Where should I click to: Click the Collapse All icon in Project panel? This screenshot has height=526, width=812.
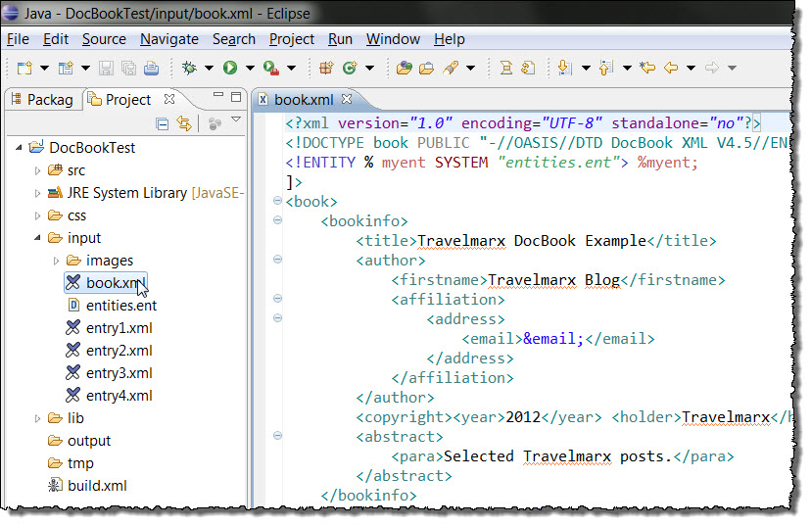tap(162, 123)
